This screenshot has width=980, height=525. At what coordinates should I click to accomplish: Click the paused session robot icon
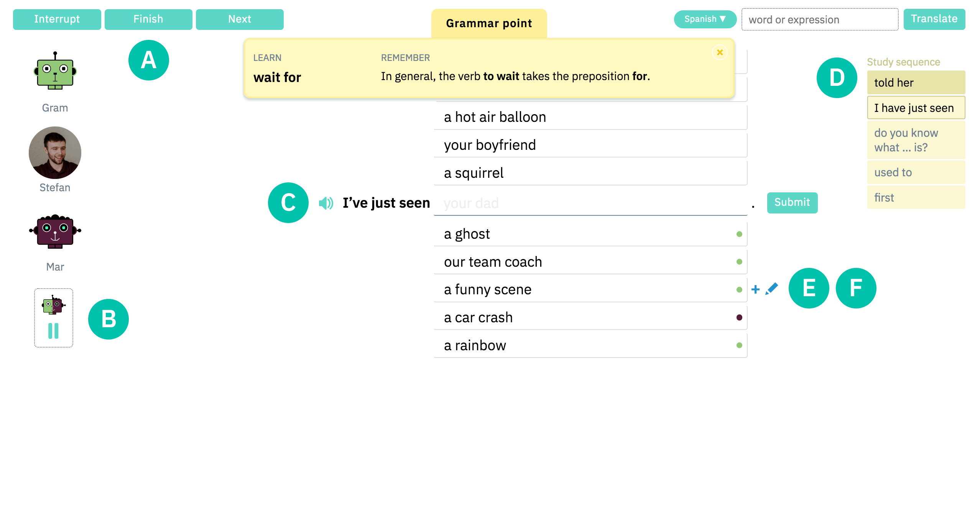pos(53,317)
